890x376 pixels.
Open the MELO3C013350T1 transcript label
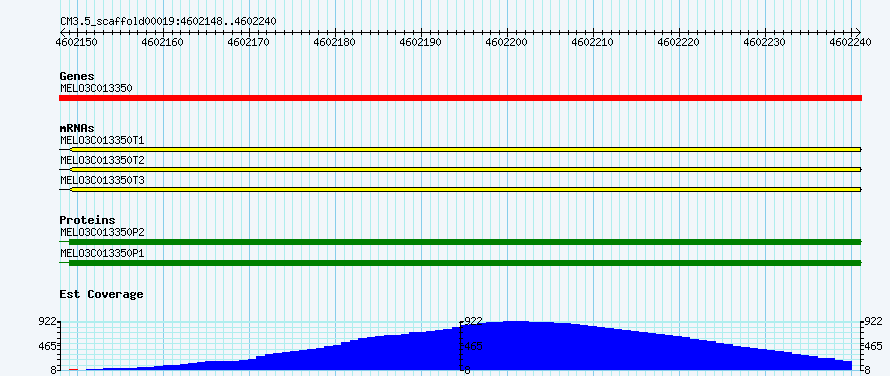pyautogui.click(x=102, y=140)
